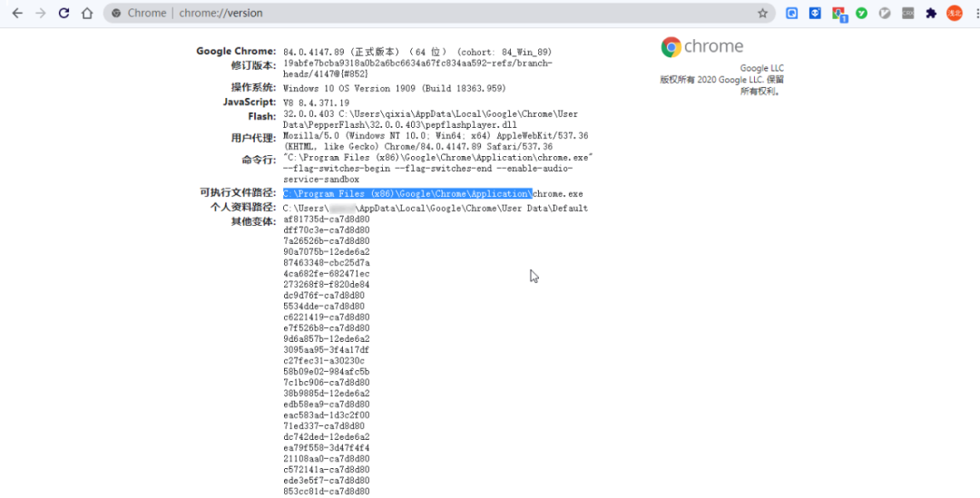
Task: Click variation 87463348-cbc25d7a
Action: pyautogui.click(x=327, y=263)
